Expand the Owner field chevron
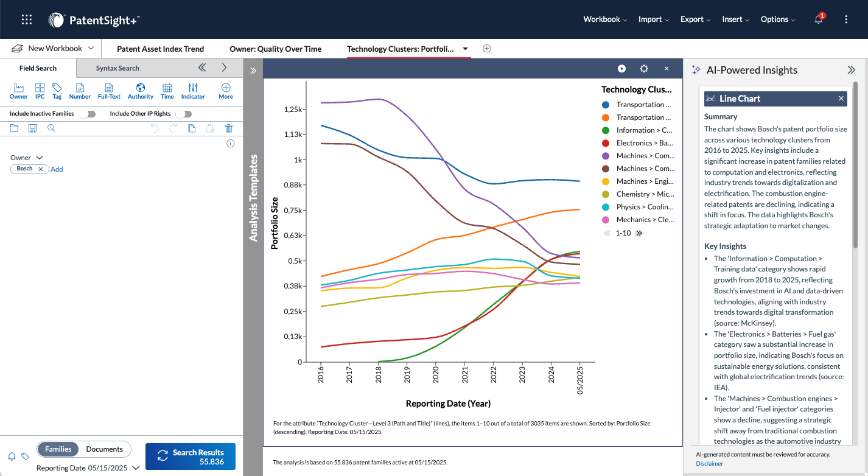868x476 pixels. pos(39,158)
